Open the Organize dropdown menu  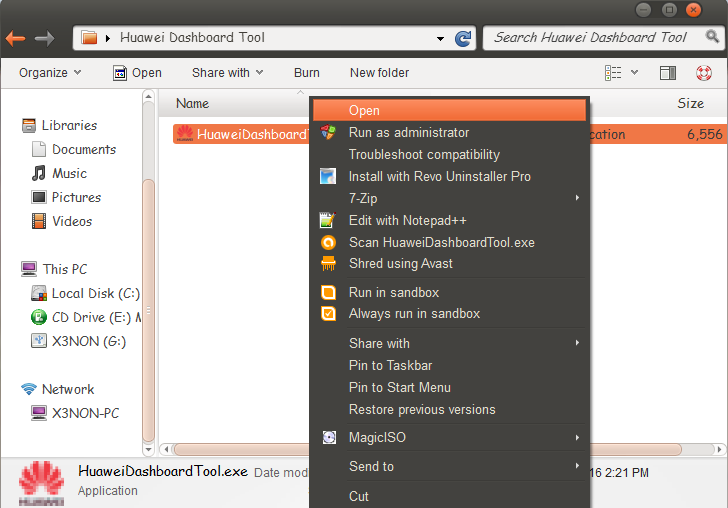coord(50,73)
